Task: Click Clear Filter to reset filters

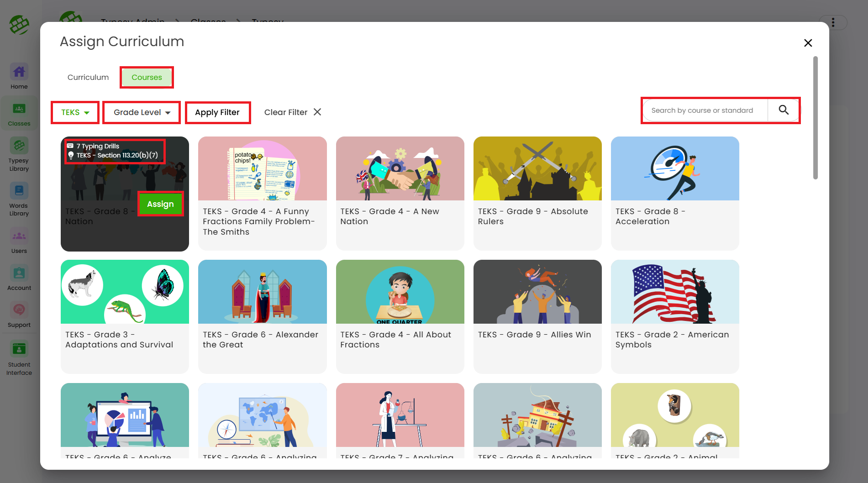Action: click(293, 112)
